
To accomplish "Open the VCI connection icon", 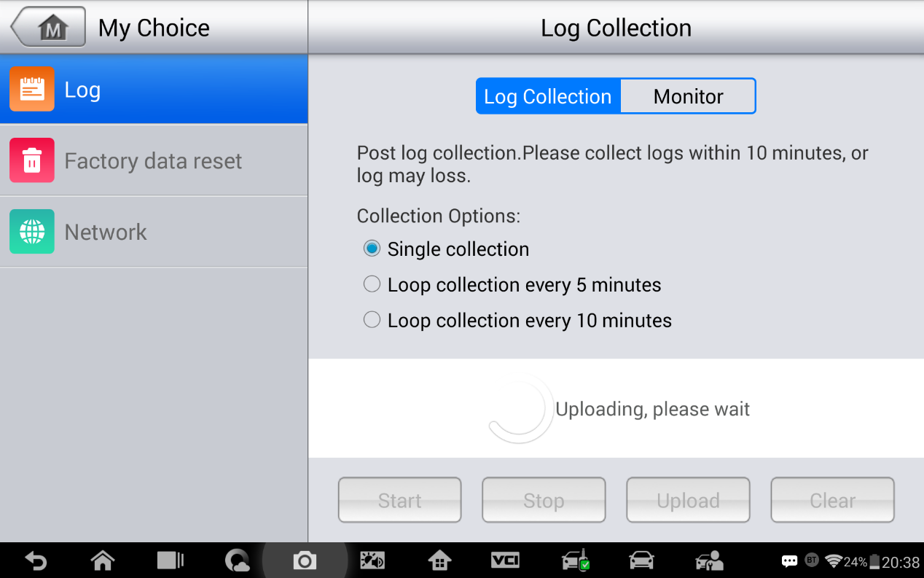I will tap(505, 560).
